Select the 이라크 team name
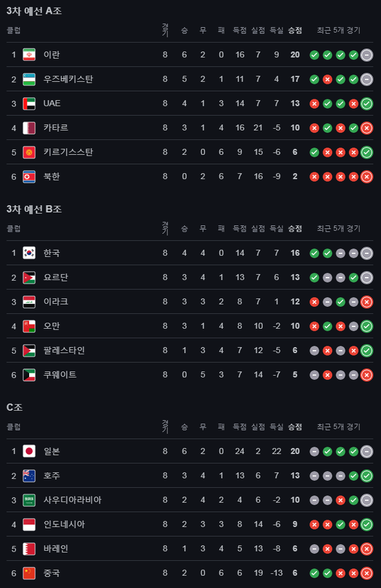Screen dimensions: 381x588 point(56,302)
